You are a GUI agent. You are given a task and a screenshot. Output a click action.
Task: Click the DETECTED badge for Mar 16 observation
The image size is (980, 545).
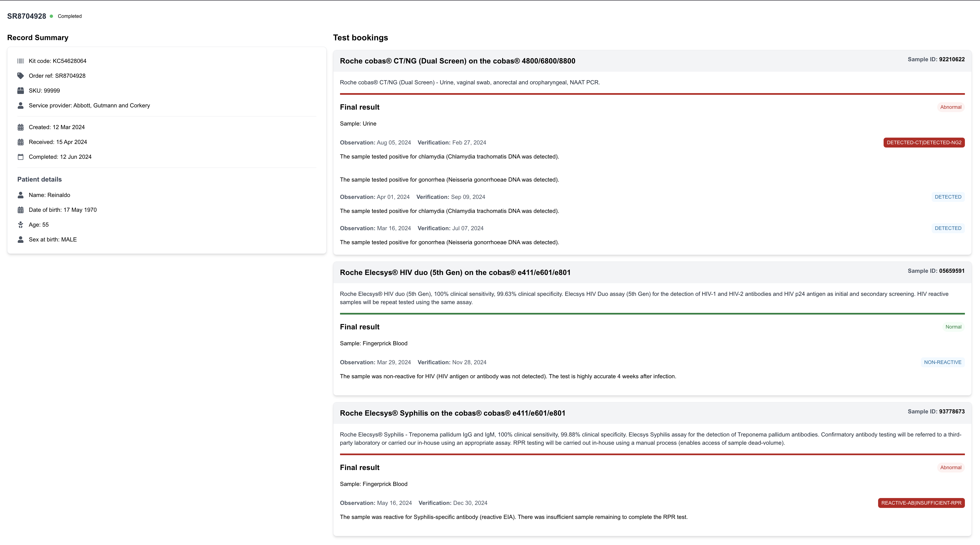tap(948, 228)
